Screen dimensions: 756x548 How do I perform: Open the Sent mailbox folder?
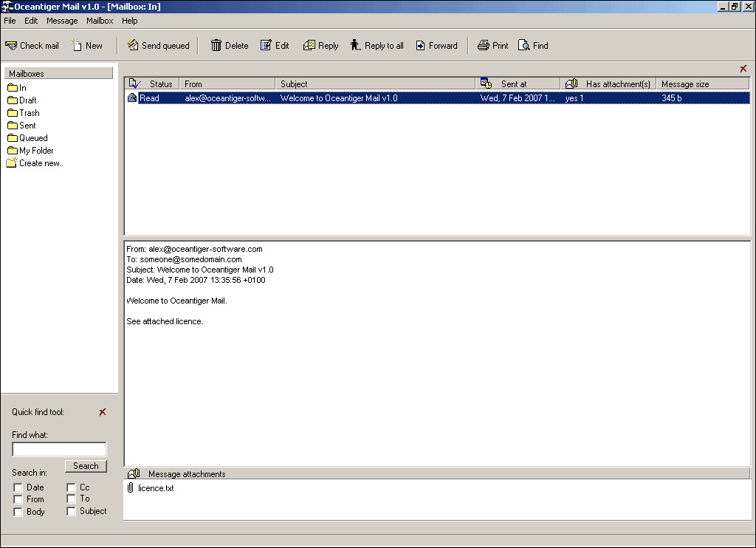point(21,126)
